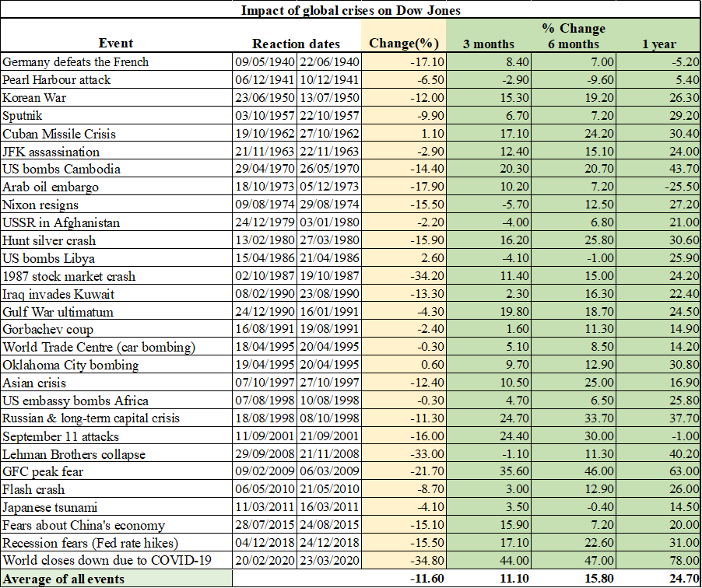Click USSR in Afghanistan start date 24/12/1979
Image resolution: width=702 pixels, height=588 pixels.
click(x=265, y=222)
